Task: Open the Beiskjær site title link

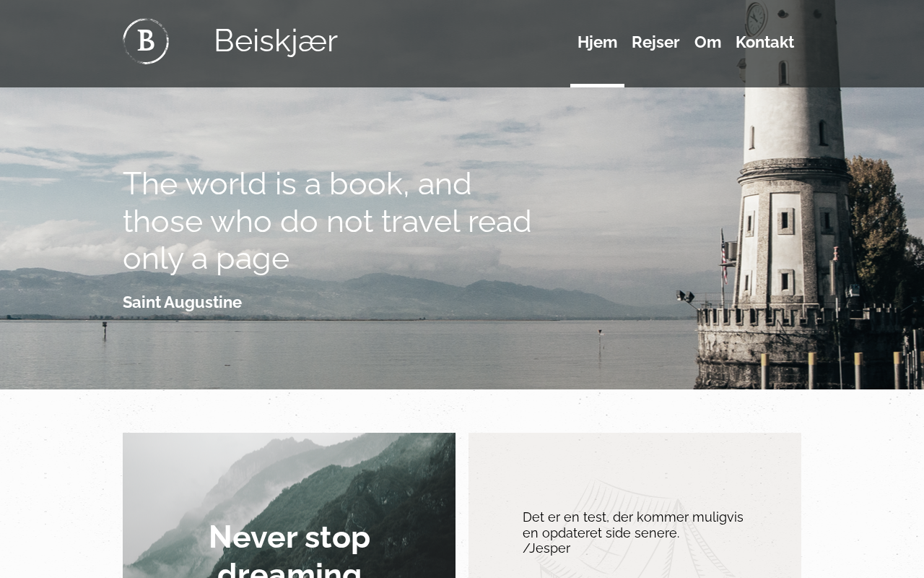Action: [x=276, y=40]
